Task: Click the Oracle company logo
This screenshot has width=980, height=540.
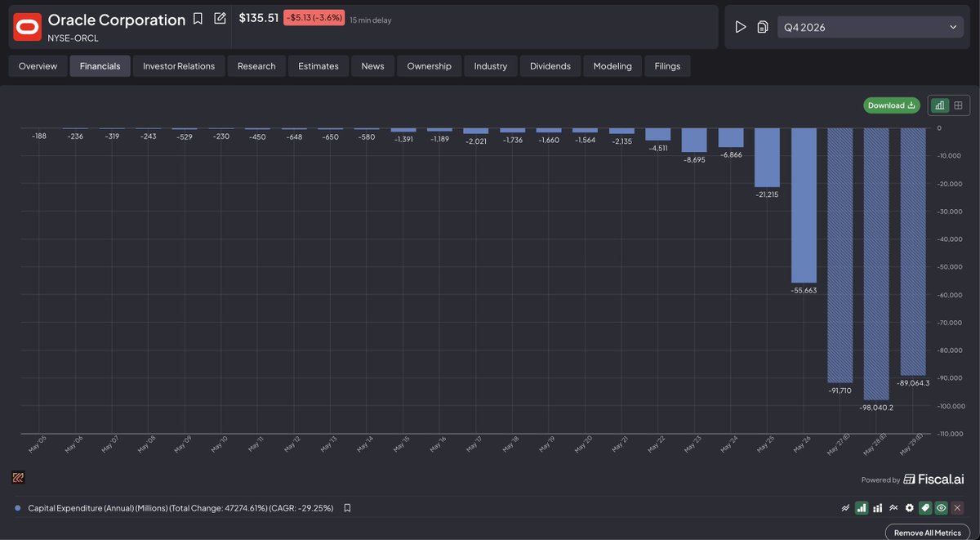Action: (27, 27)
